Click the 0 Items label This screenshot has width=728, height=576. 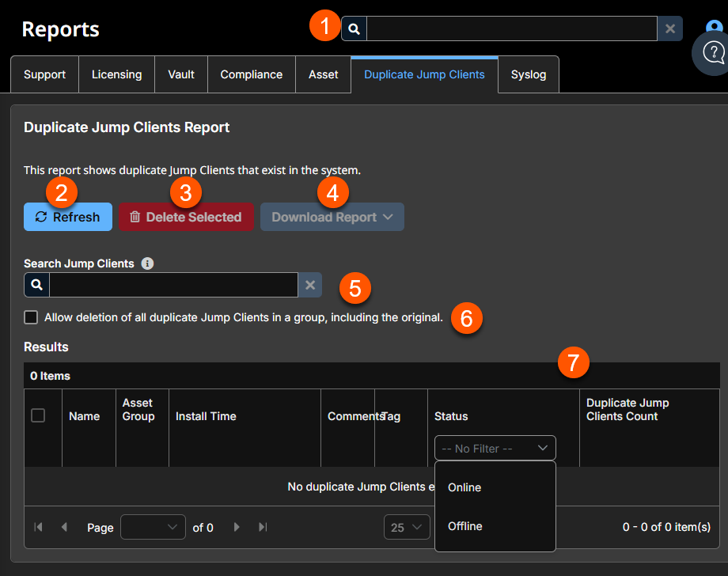click(50, 376)
